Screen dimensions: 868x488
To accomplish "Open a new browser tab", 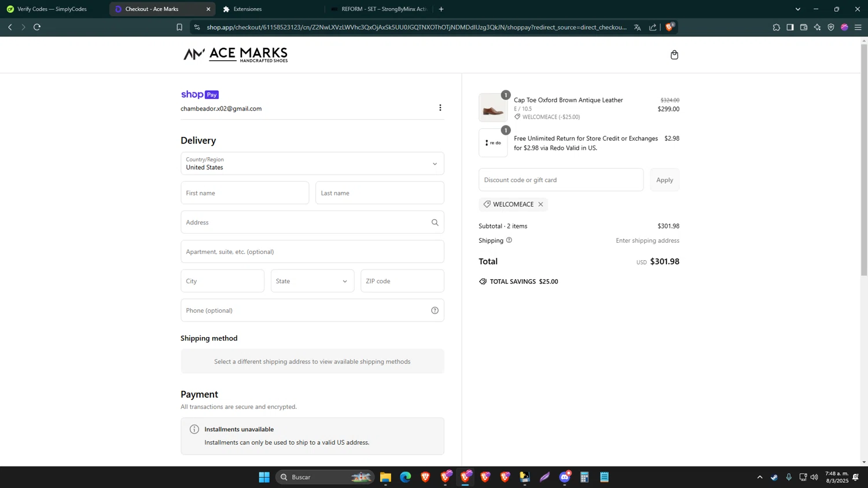I will tap(441, 9).
